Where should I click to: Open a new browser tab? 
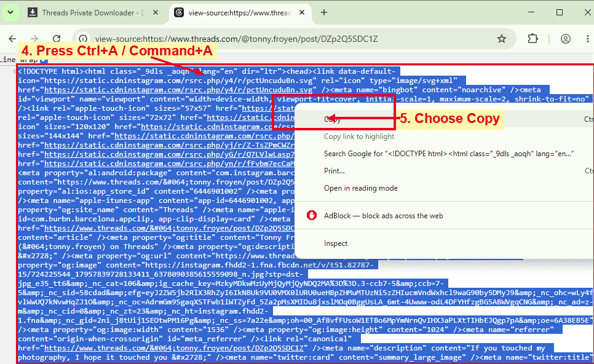(324, 12)
